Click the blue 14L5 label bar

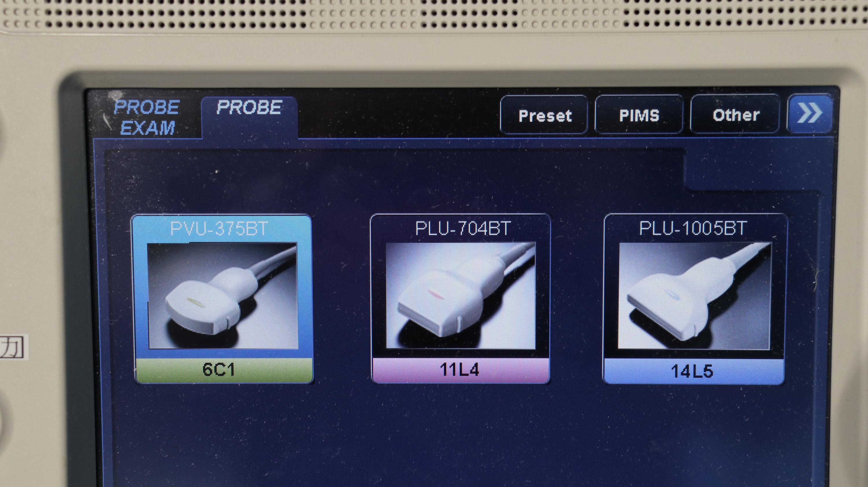(694, 371)
